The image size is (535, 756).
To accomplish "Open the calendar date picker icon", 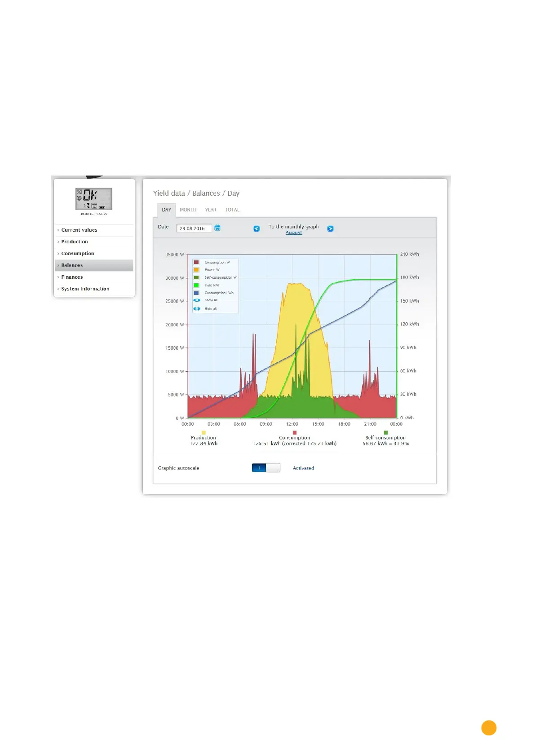I will (217, 228).
